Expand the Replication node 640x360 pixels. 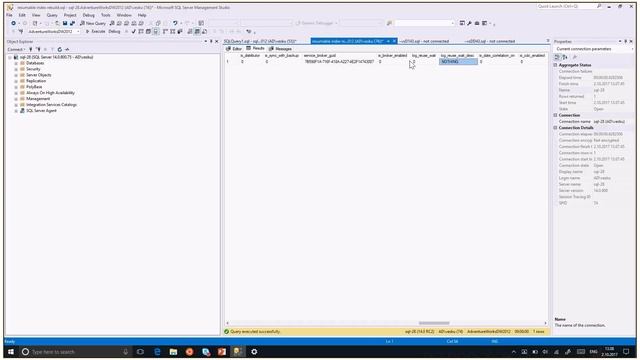coord(16,81)
